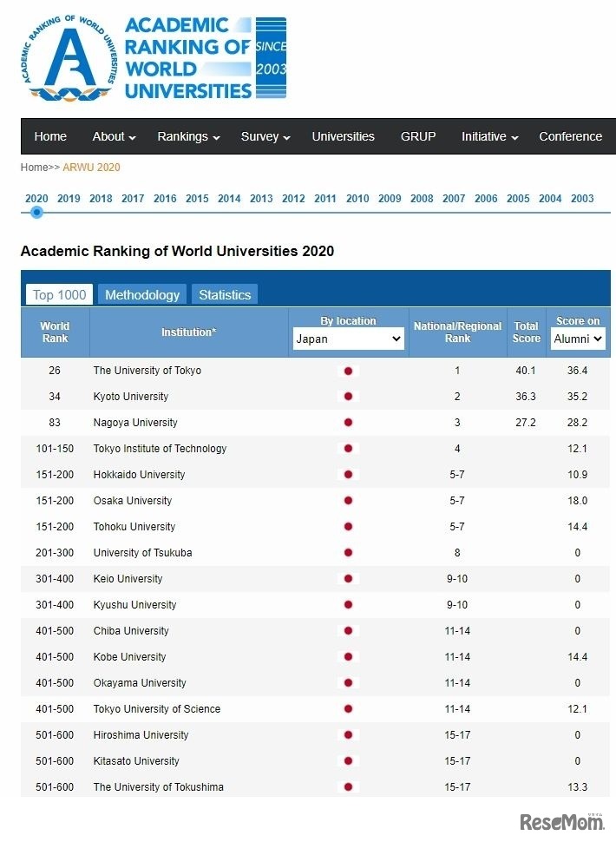This screenshot has width=616, height=842.
Task: Go to Home in navigation bar
Action: (x=50, y=136)
